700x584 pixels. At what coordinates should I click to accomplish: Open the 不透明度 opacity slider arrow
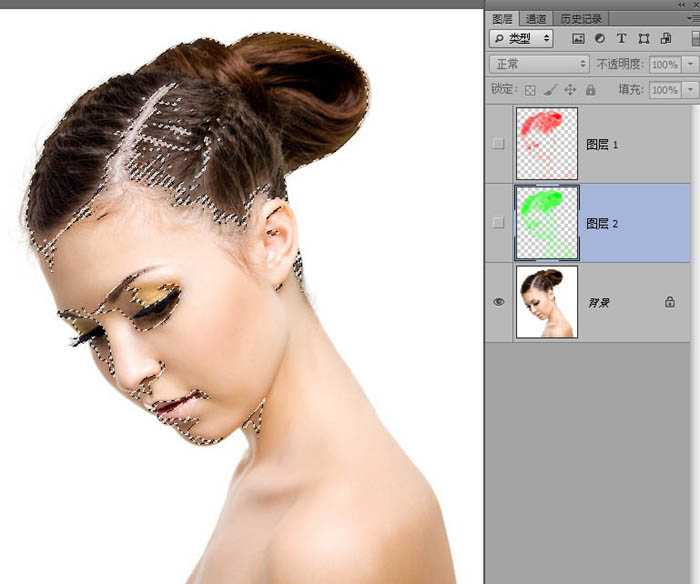tap(691, 64)
